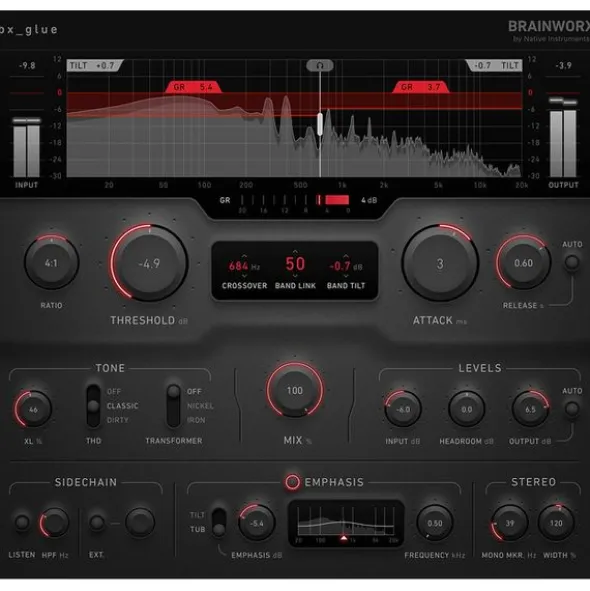Toggle the Sidechain EXT. button
Screen dimensions: 590x591
pyautogui.click(x=97, y=522)
